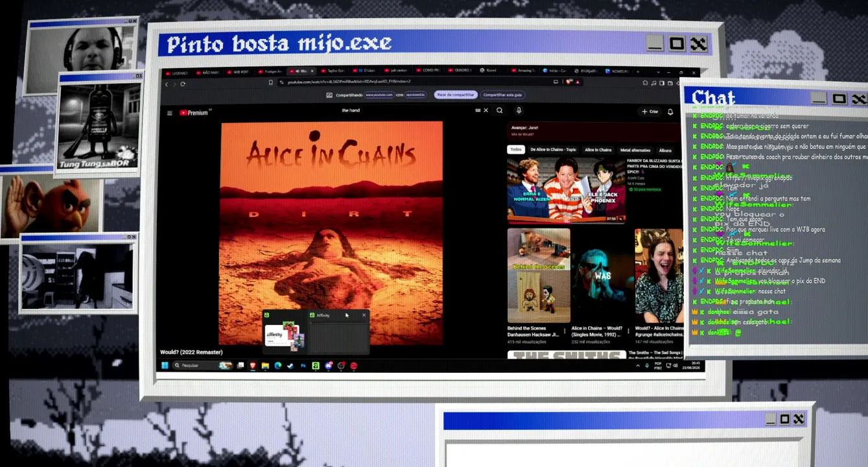Open the Windows Start menu
Screen dimensions: 868x467
(x=165, y=366)
